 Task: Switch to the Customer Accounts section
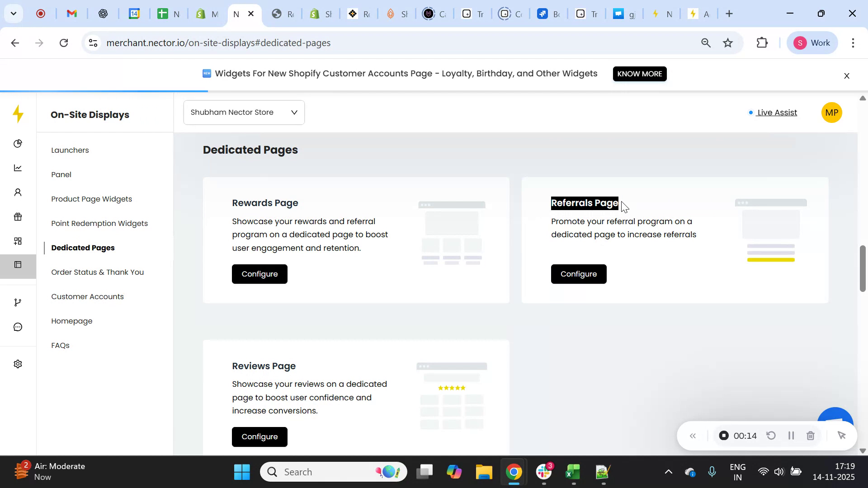(x=87, y=296)
